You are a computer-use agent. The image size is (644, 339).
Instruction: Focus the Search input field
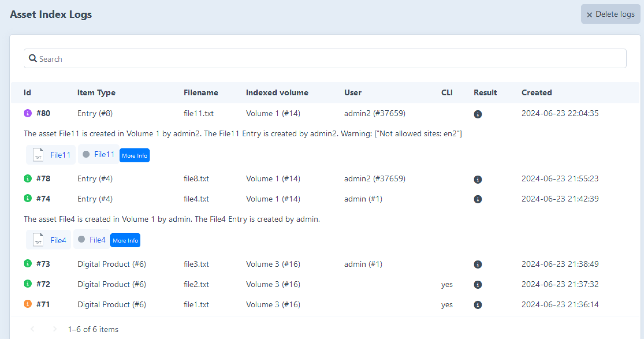pos(325,59)
